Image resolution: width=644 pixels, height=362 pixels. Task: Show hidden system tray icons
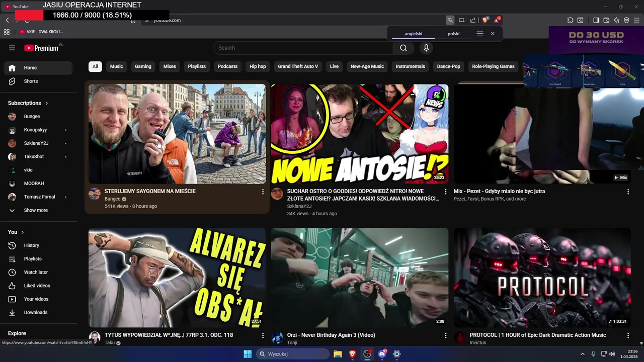point(583,354)
